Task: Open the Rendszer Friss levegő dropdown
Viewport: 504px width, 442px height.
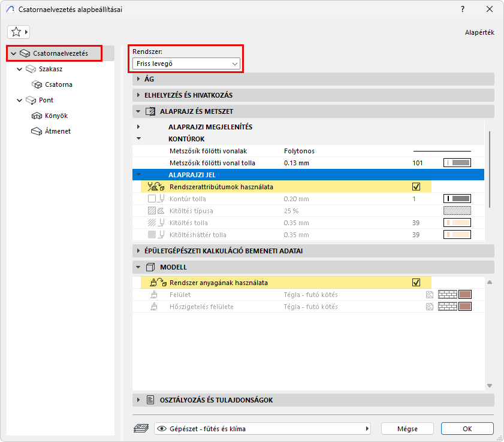Action: point(186,63)
